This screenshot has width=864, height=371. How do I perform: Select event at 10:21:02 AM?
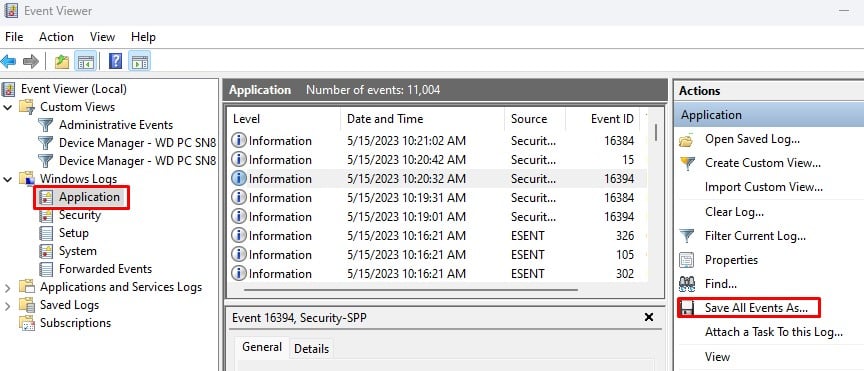tap(438, 141)
